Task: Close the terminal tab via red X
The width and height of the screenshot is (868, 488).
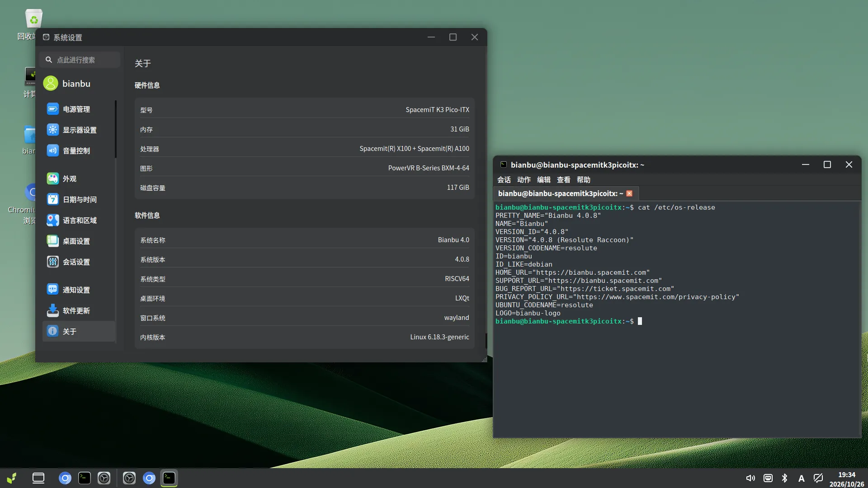Action: tap(629, 193)
